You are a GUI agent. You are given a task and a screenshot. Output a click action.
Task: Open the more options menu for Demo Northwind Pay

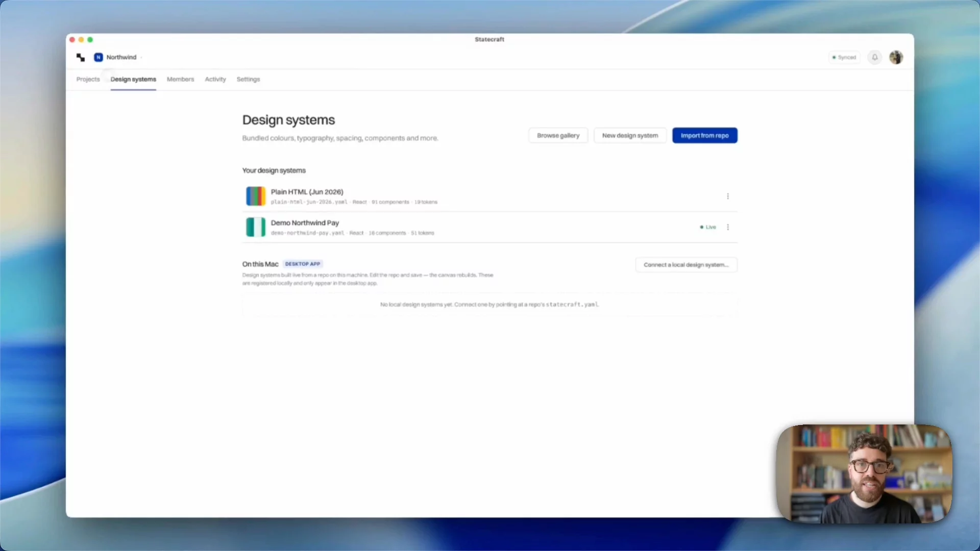pos(728,227)
